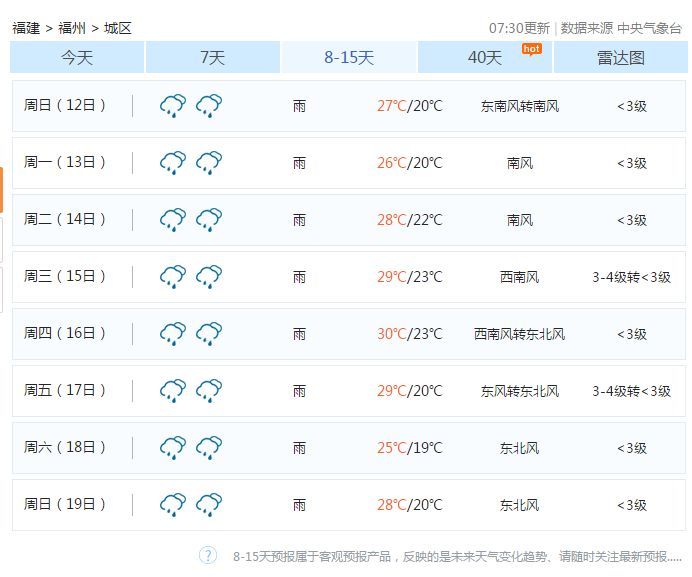Click first rain icon for 周三(15日)

[173, 276]
